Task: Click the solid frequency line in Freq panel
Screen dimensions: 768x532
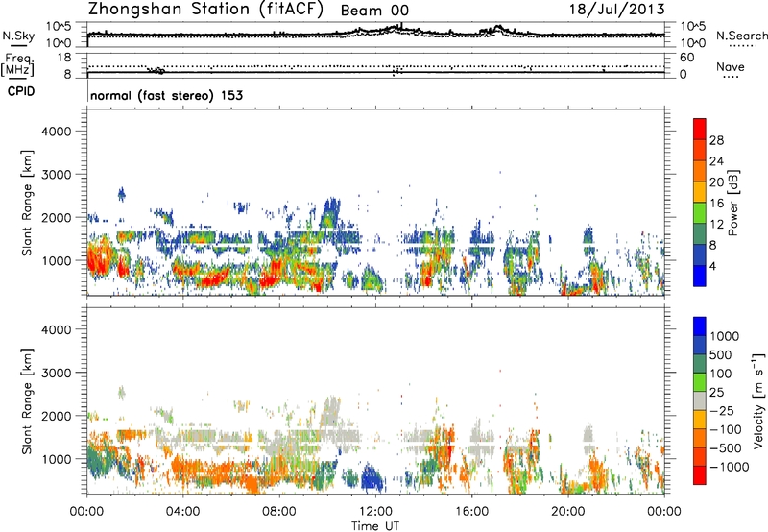Action: click(375, 72)
